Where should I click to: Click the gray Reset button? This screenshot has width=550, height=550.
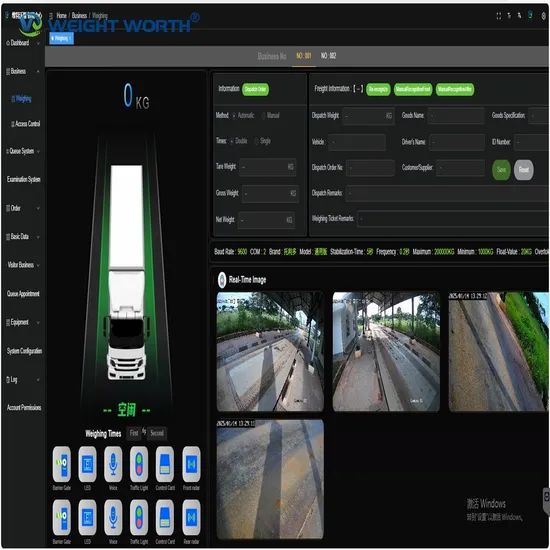(x=524, y=170)
